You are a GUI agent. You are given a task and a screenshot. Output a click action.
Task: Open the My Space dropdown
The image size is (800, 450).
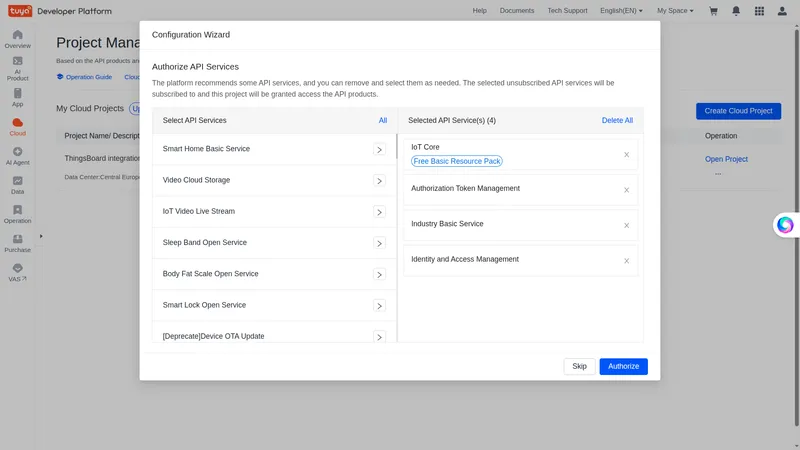(675, 11)
